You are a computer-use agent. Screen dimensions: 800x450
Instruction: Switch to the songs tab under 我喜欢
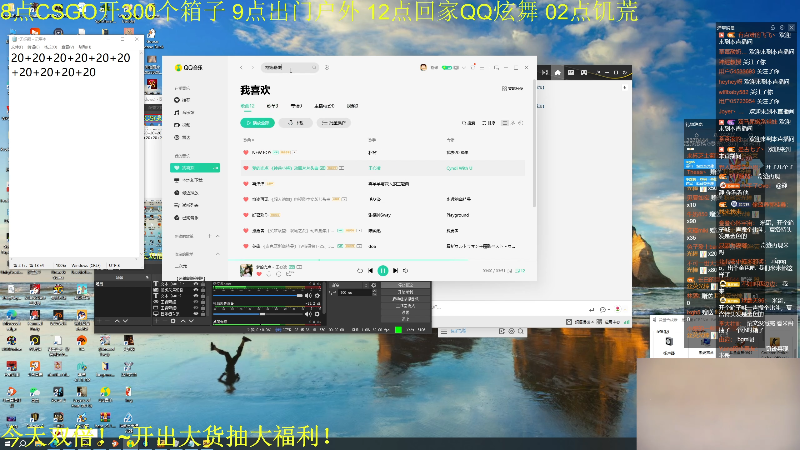[x=247, y=106]
